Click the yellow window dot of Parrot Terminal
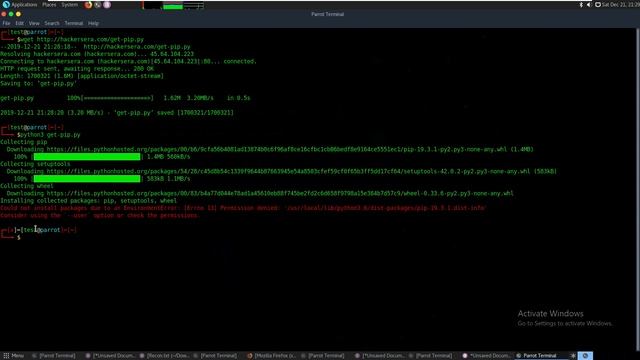 [18, 14]
